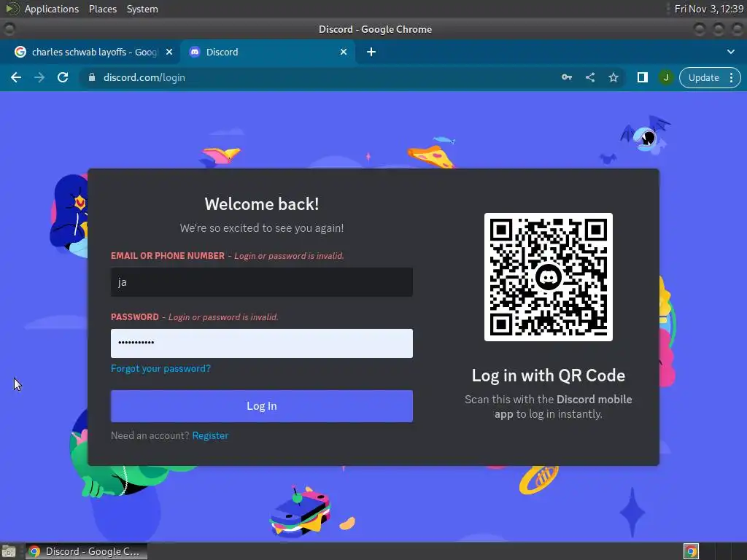The image size is (747, 560).
Task: Select the Discord tab
Action: pyautogui.click(x=268, y=52)
